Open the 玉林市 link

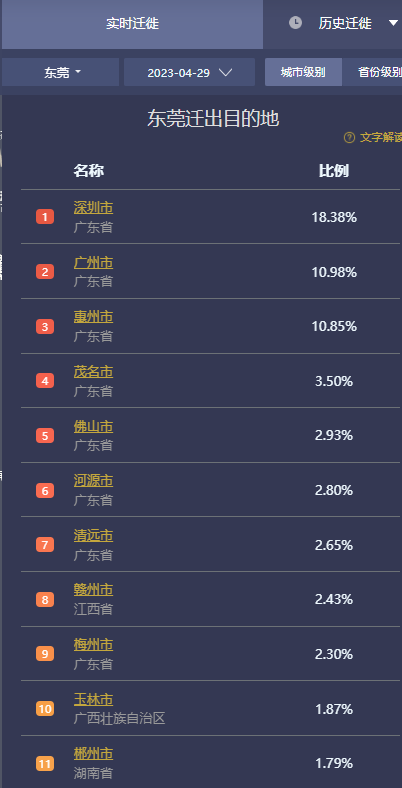(x=93, y=699)
